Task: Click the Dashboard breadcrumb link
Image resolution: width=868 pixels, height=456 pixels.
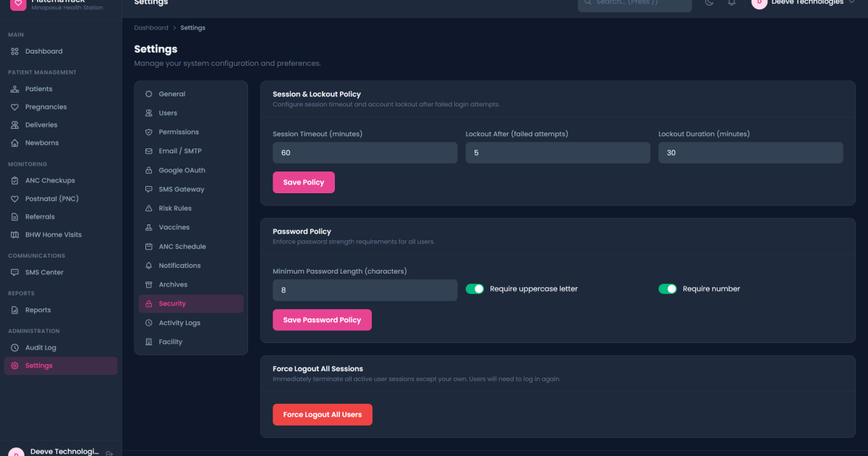Action: pos(151,28)
